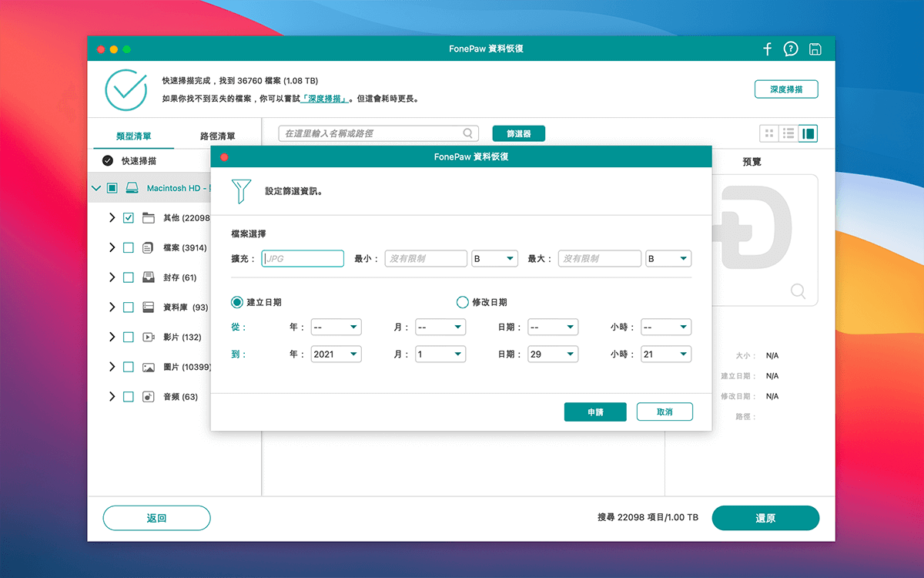Viewport: 924px width, 578px height.
Task: Apply filter with 申請 button
Action: [595, 412]
